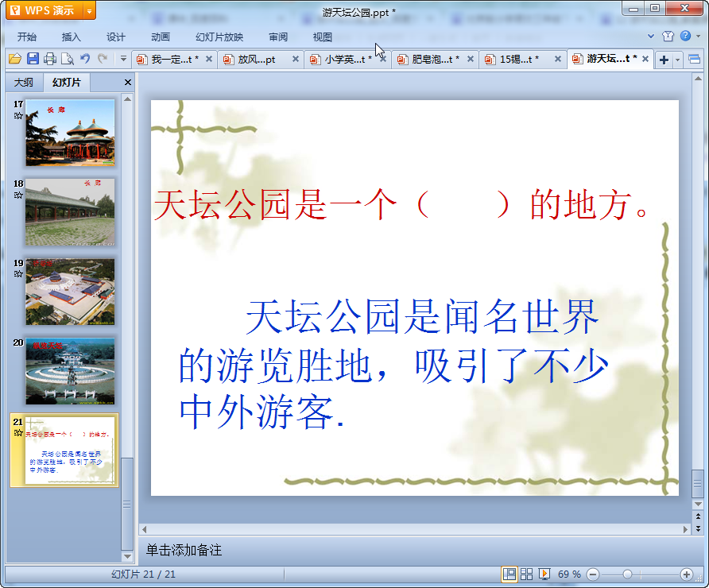Save the presentation with the disk icon
Screen dimensions: 709x588
[33, 59]
